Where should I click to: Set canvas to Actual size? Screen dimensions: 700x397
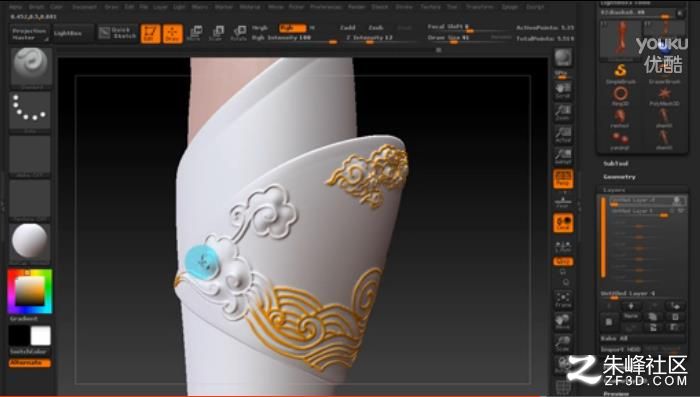(563, 134)
